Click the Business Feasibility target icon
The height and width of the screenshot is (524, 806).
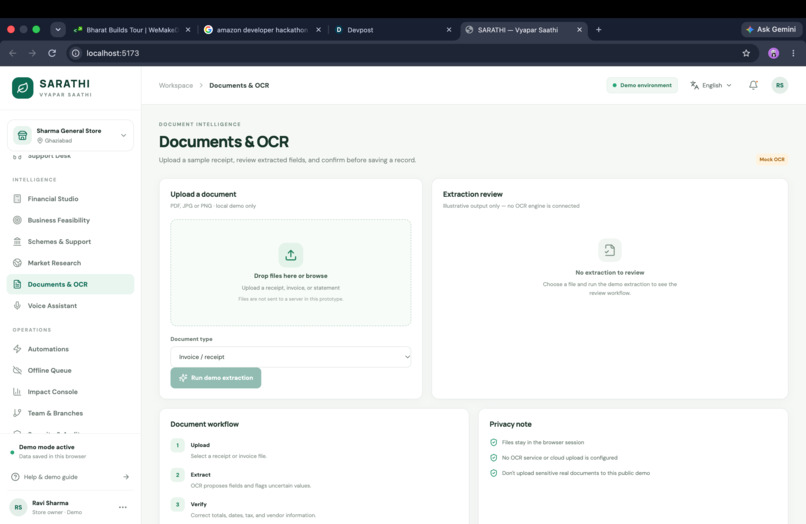click(17, 220)
